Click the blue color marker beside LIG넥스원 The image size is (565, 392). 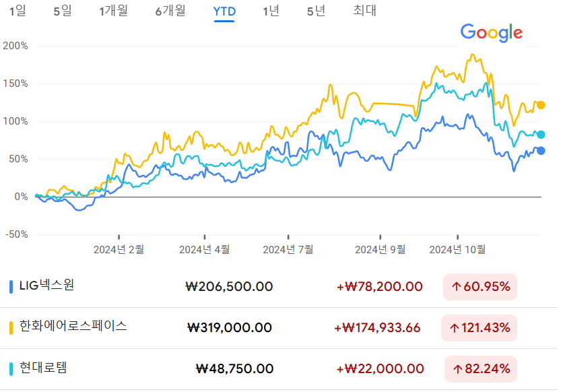click(x=11, y=287)
